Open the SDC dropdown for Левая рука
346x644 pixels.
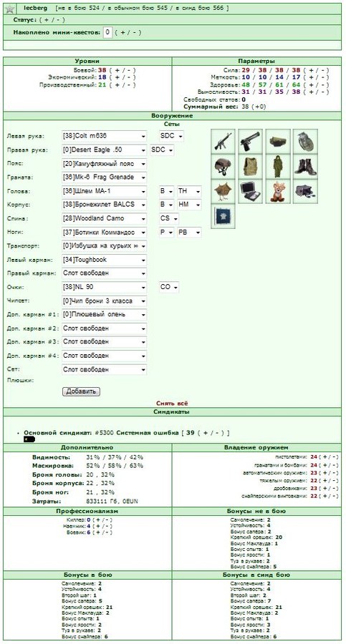[171, 136]
